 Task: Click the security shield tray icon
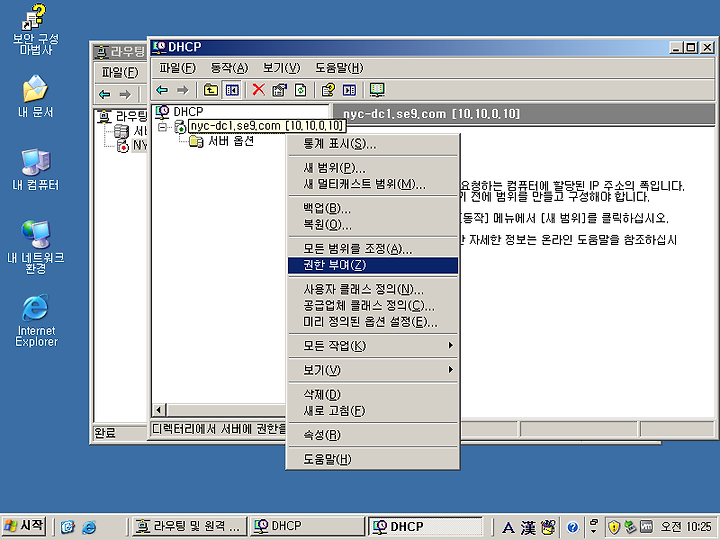pos(614,527)
